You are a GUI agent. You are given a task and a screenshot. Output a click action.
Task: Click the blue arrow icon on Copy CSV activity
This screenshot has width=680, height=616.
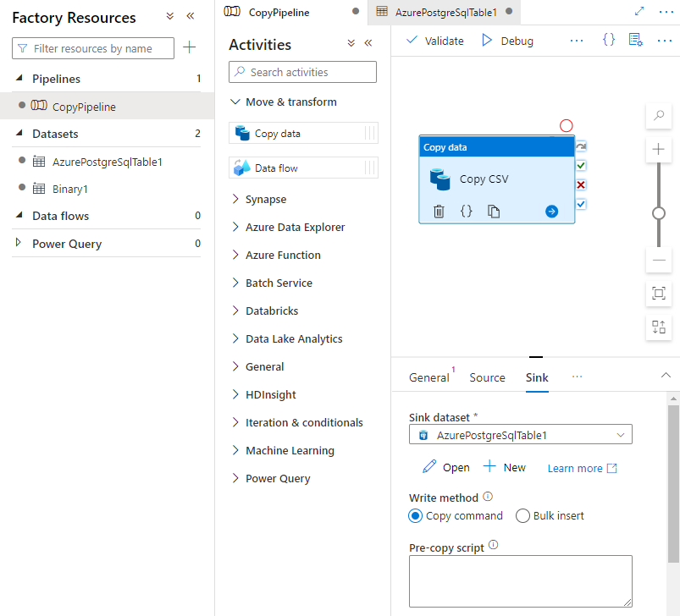tap(552, 212)
